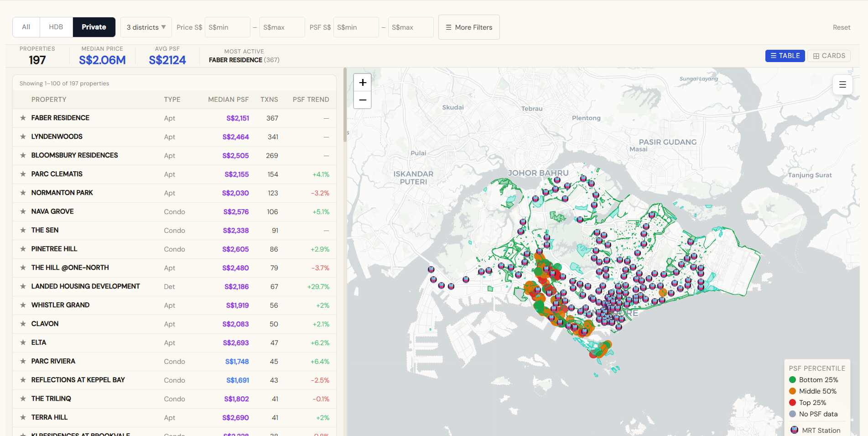The image size is (868, 436).
Task: Mark CLAVON as favorite star
Action: (x=23, y=324)
